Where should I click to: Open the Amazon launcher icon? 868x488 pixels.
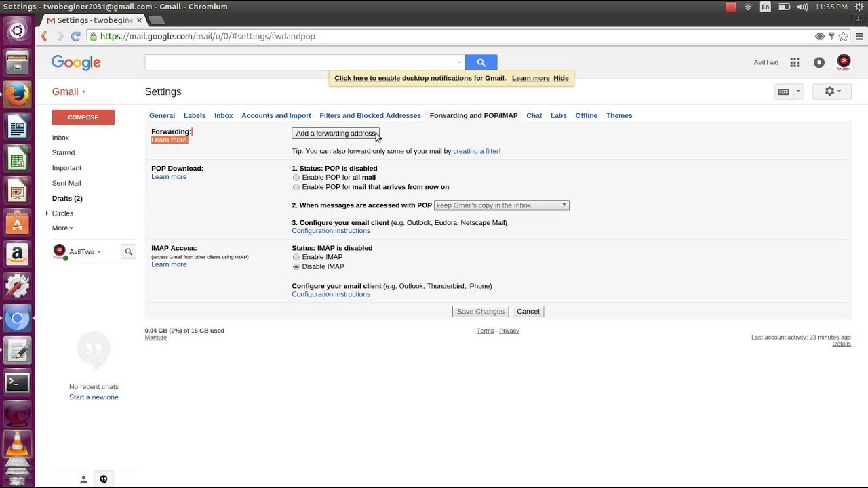pyautogui.click(x=17, y=255)
